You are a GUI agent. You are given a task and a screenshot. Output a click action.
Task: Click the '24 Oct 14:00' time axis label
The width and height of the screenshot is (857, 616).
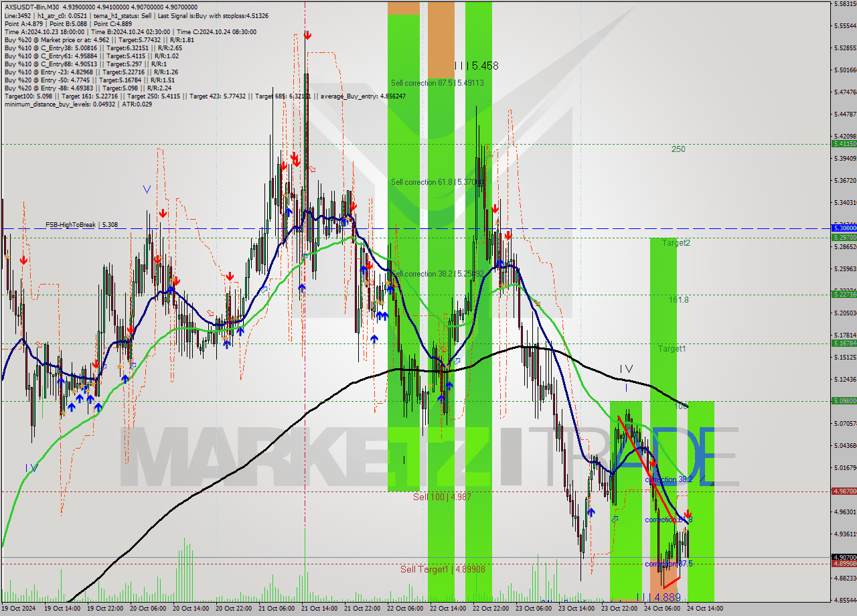coord(705,609)
